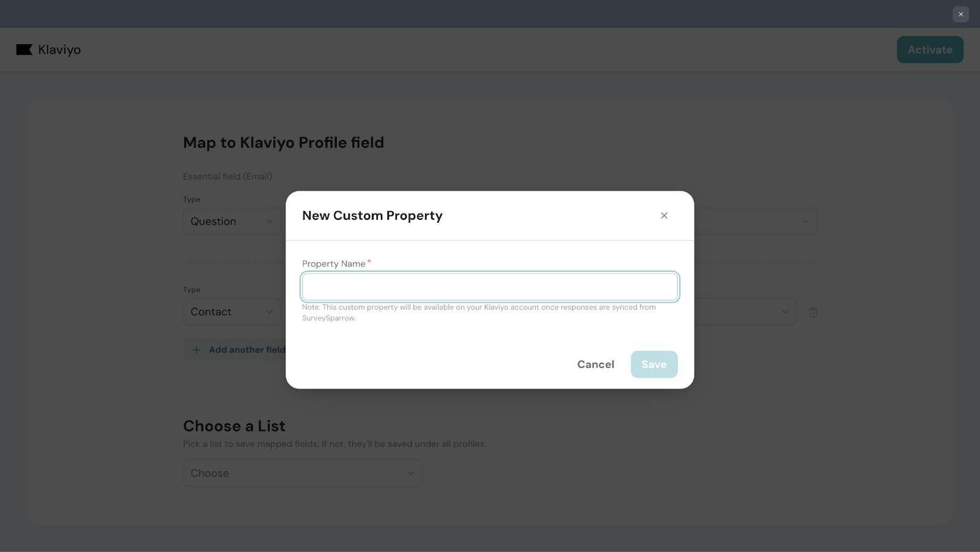This screenshot has height=552, width=980.
Task: Delete the Contact mapping row with trash icon
Action: point(813,312)
